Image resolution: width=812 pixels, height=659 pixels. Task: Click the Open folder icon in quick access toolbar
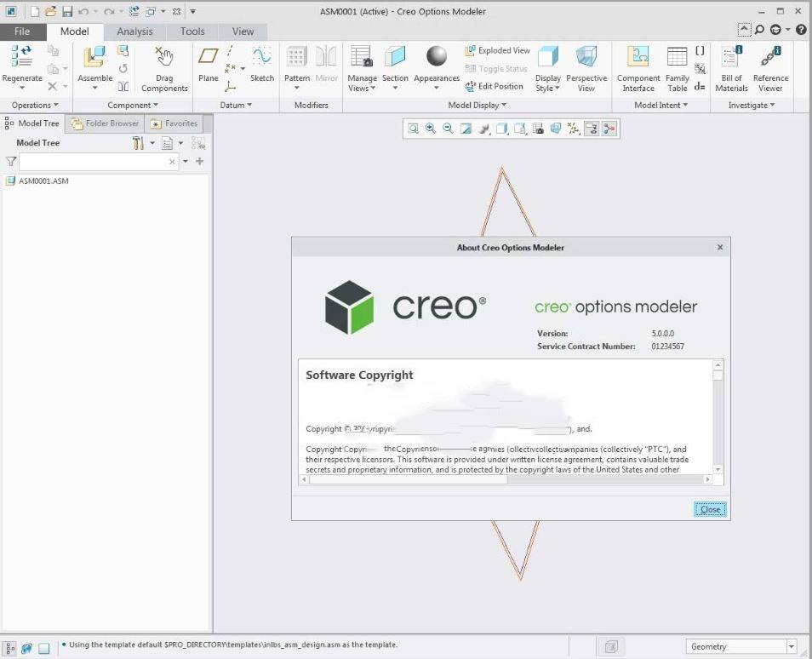[50, 11]
